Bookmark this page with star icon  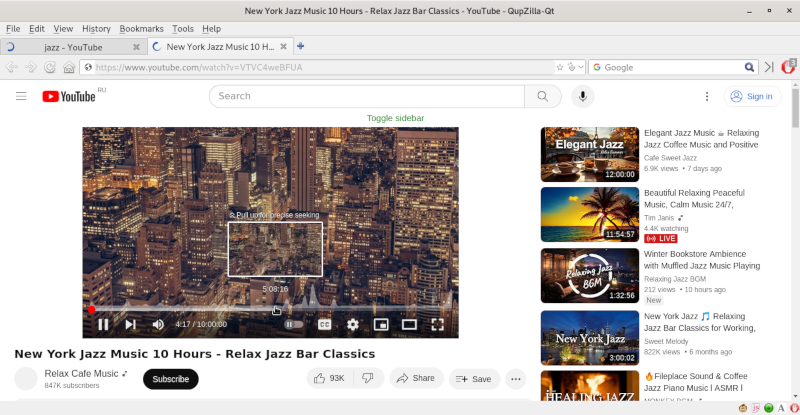pyautogui.click(x=560, y=67)
